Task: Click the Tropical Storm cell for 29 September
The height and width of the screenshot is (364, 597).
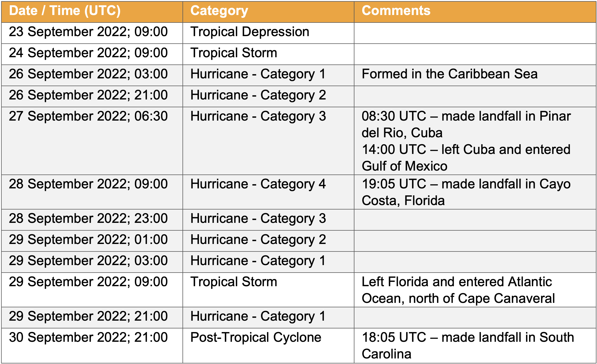Action: click(234, 282)
